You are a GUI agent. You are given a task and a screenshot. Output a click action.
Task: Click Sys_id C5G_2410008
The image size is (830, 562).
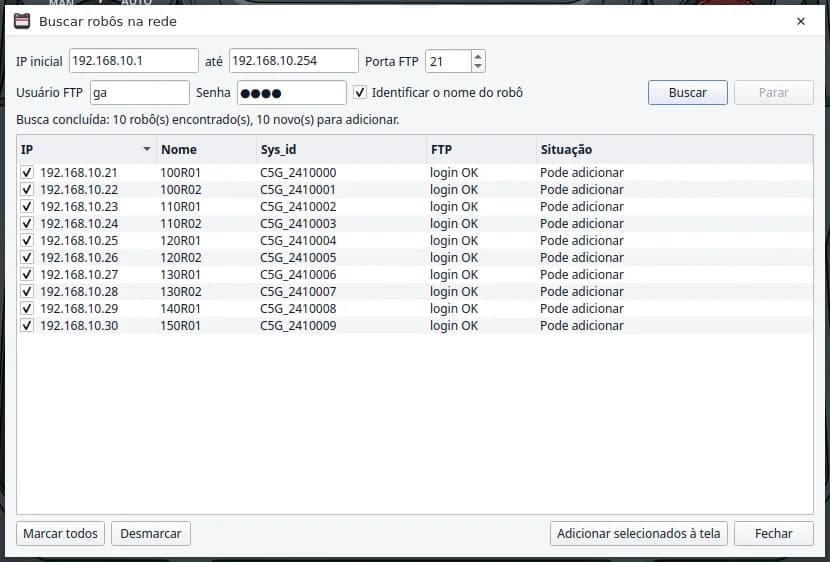tap(298, 308)
